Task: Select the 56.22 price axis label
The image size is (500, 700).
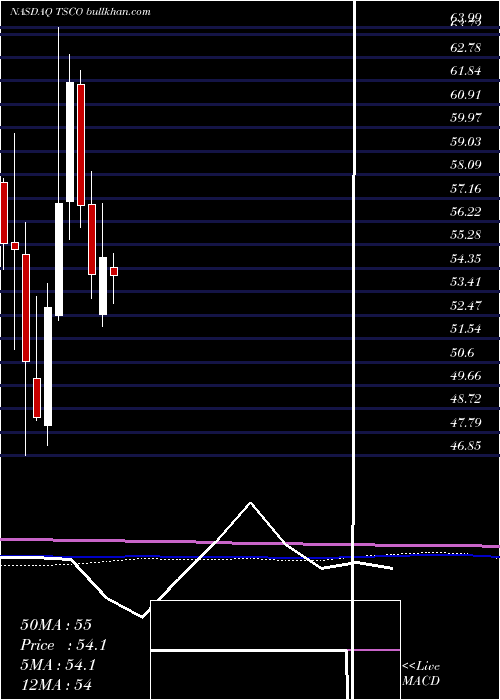Action: pos(466,211)
